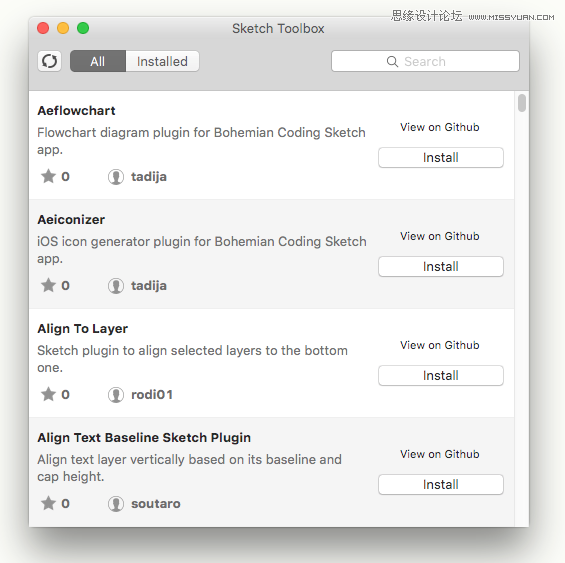The width and height of the screenshot is (565, 563).
Task: Click the vertical scrollbar thumb
Action: coord(521,103)
